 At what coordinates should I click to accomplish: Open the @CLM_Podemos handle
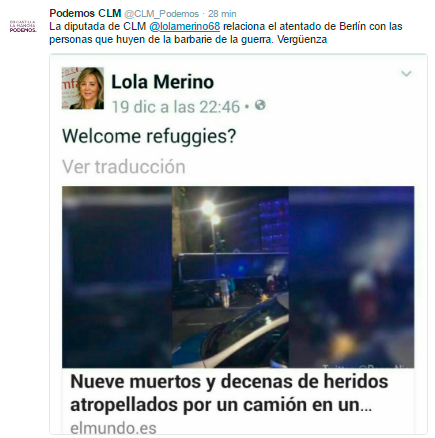tap(162, 14)
